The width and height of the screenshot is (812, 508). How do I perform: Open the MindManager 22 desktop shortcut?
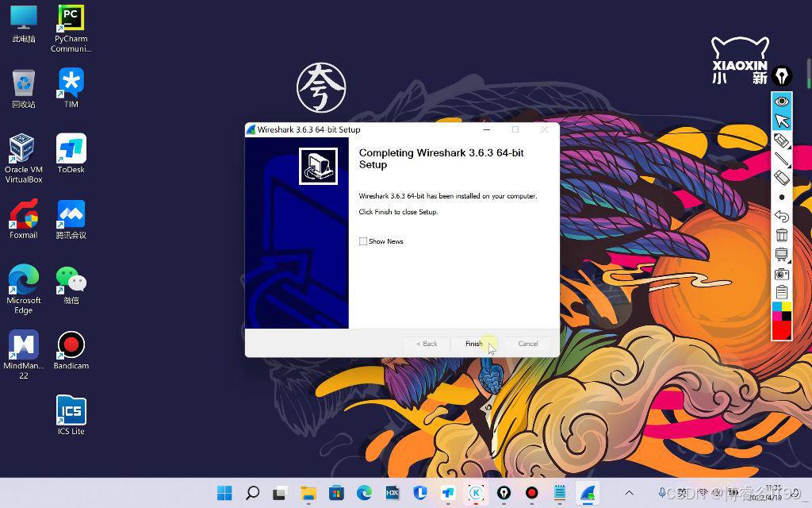(x=23, y=354)
